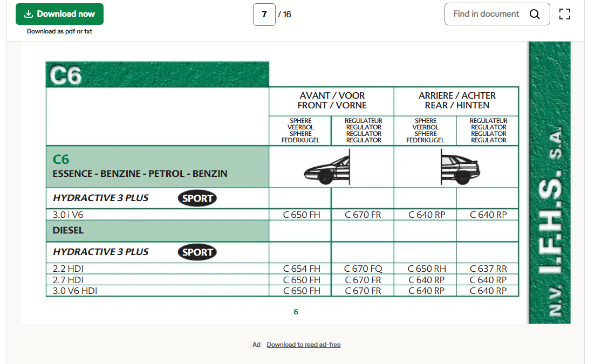Click the front car illustration
The image size is (595, 364).
pos(327,168)
